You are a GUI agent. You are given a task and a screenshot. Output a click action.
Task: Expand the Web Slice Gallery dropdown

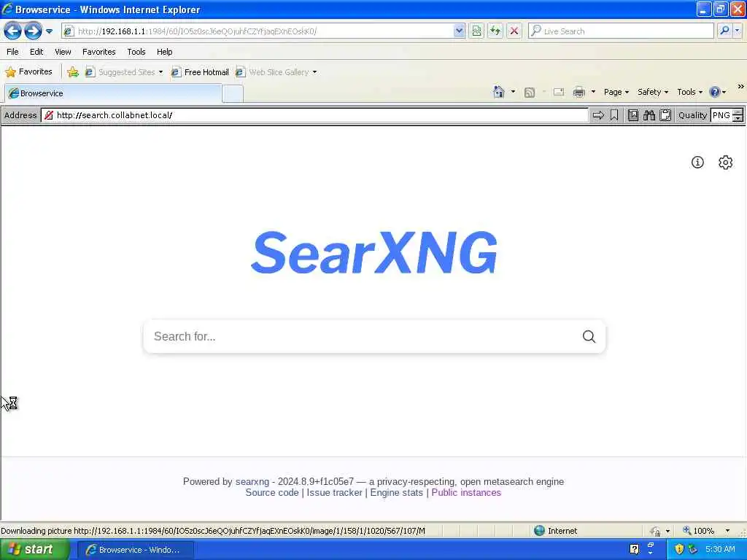pyautogui.click(x=315, y=72)
